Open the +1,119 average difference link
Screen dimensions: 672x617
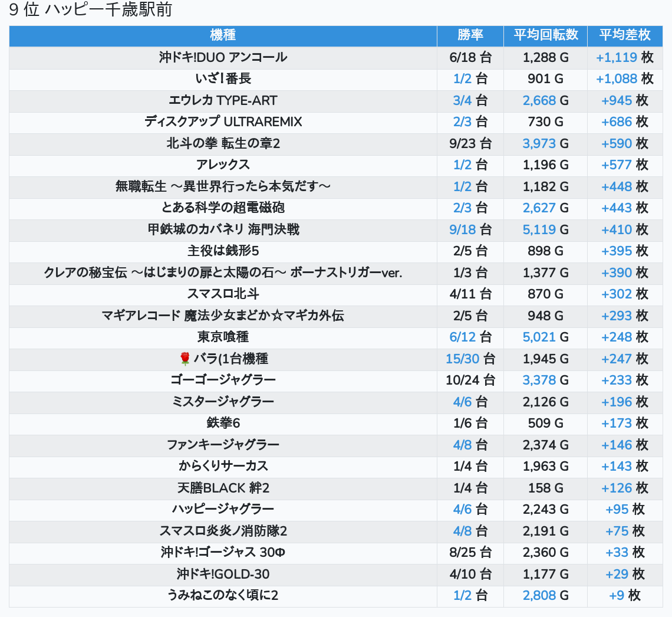click(616, 57)
